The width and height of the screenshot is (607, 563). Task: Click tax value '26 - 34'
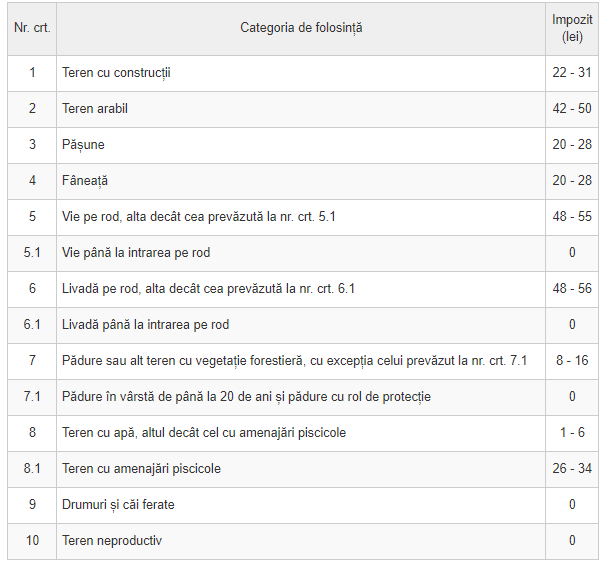point(572,469)
